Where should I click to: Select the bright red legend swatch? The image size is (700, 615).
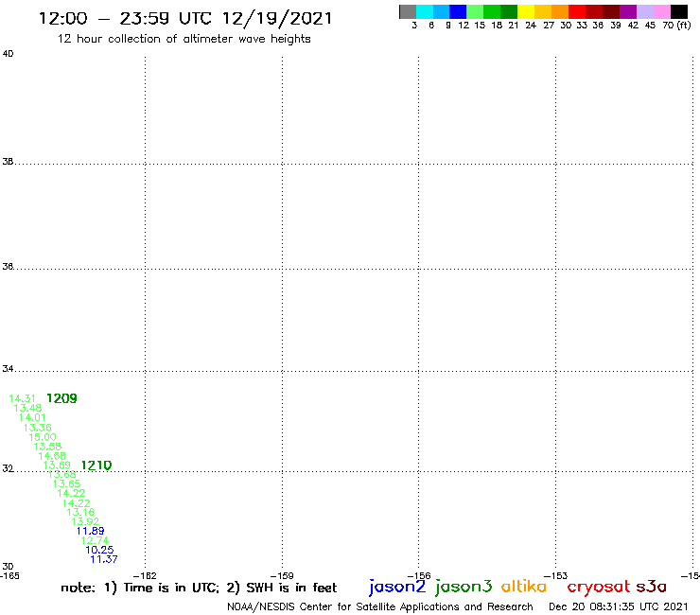pos(577,11)
